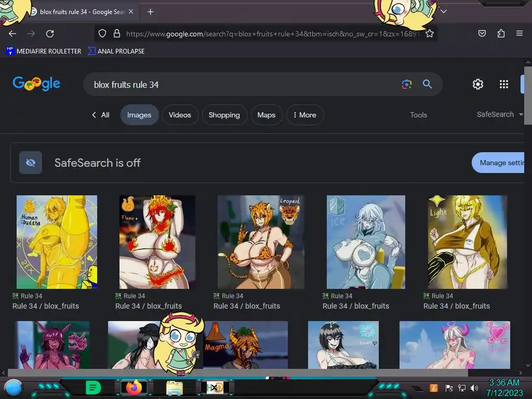Image resolution: width=532 pixels, height=399 pixels.
Task: Open the Extensions puzzle icon
Action: coord(501,33)
